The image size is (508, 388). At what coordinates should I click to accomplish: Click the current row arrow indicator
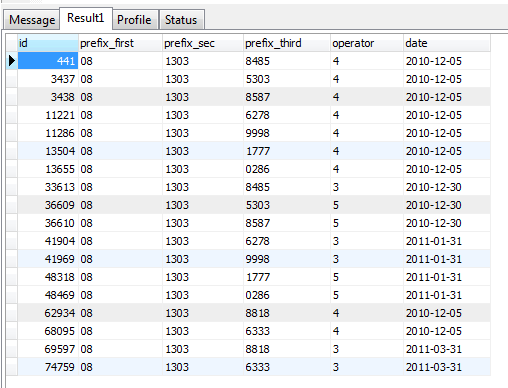point(12,61)
